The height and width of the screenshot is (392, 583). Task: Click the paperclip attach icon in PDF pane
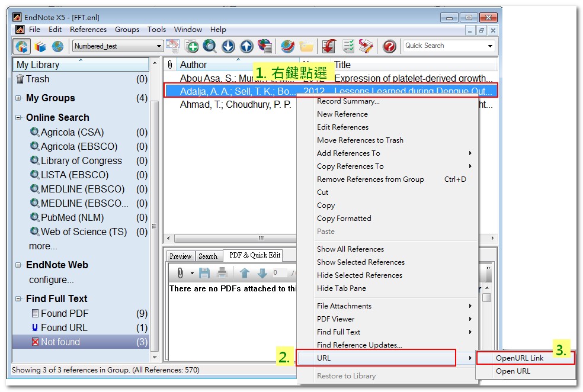pos(180,273)
